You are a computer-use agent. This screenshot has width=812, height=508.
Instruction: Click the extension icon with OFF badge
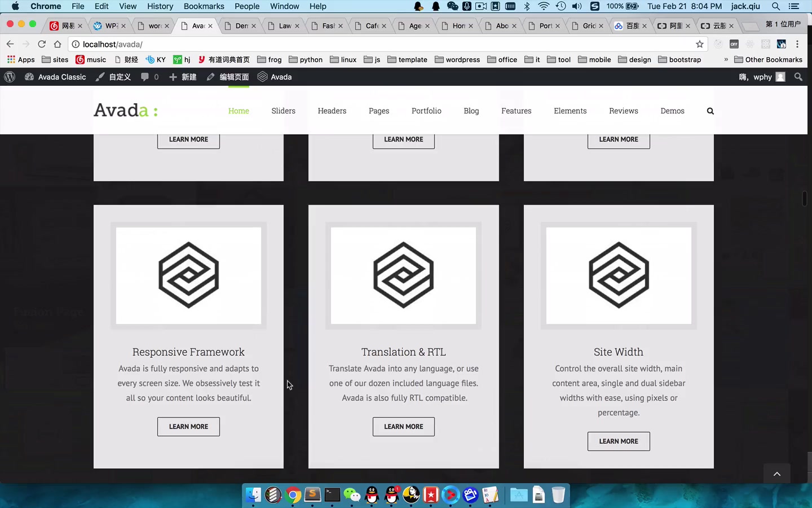[734, 44]
